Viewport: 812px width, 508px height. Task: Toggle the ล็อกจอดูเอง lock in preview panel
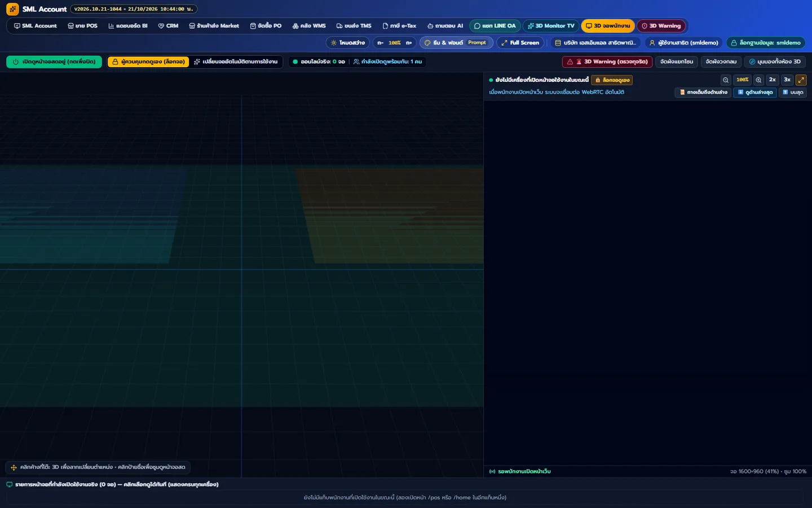point(612,80)
